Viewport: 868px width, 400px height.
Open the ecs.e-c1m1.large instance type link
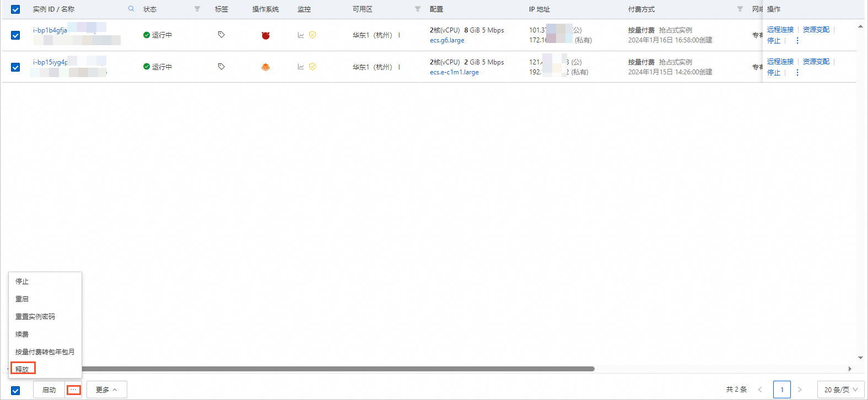click(x=454, y=72)
